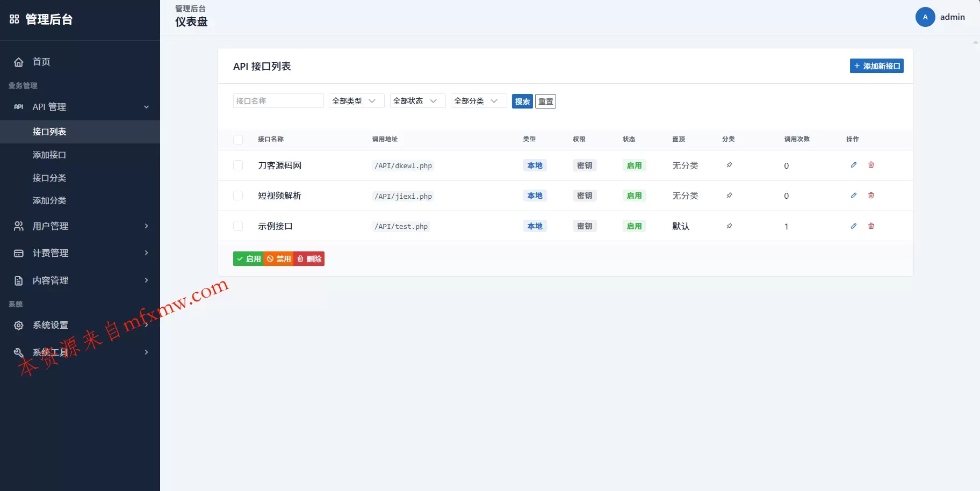Screen dimensions: 980x491
Task: Check the 短视频解析 row checkbox
Action: point(238,196)
